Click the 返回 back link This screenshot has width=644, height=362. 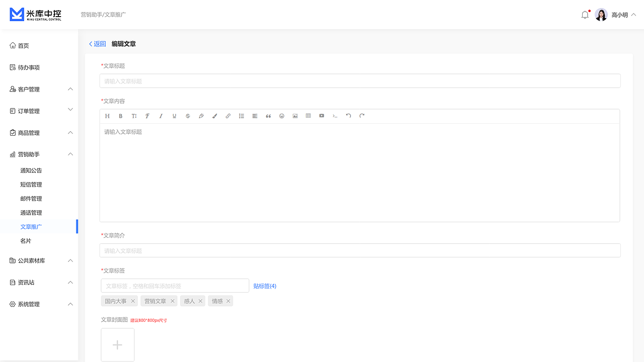pos(98,44)
